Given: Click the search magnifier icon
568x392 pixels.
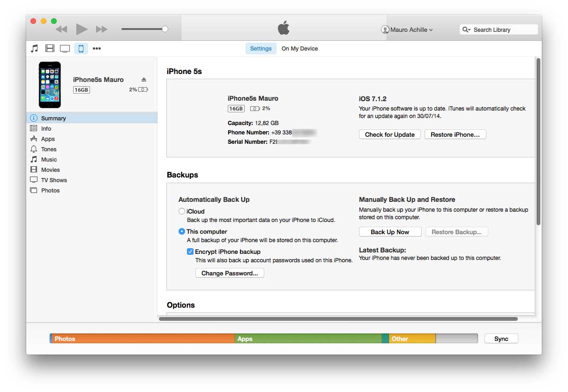Looking at the screenshot, I should 466,30.
